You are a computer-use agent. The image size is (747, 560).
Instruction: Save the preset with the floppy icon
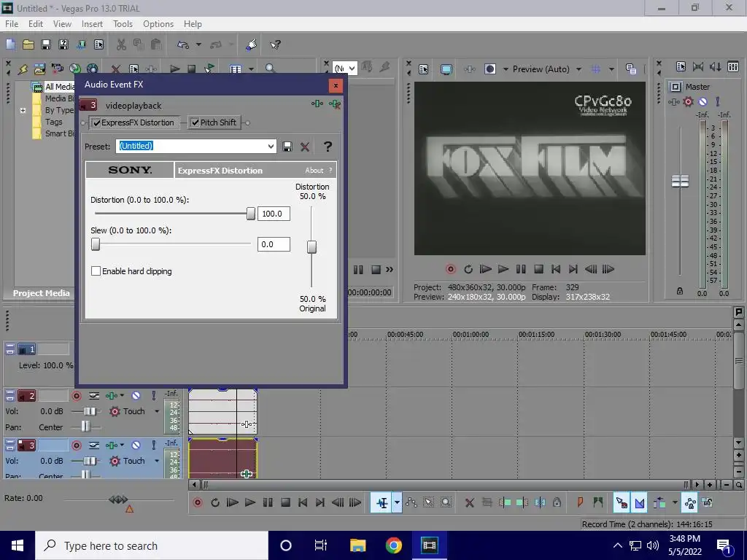coord(287,147)
